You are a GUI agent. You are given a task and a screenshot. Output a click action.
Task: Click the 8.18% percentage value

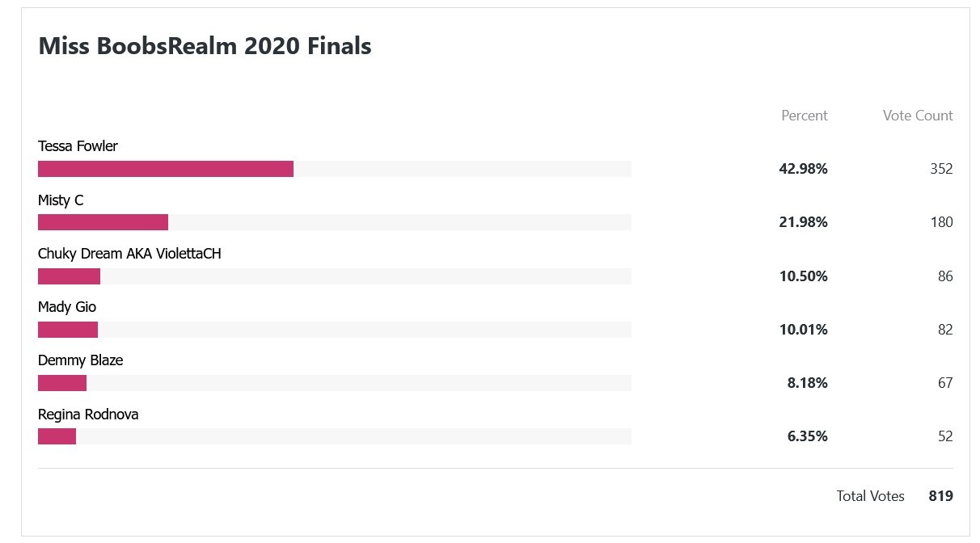pyautogui.click(x=807, y=383)
